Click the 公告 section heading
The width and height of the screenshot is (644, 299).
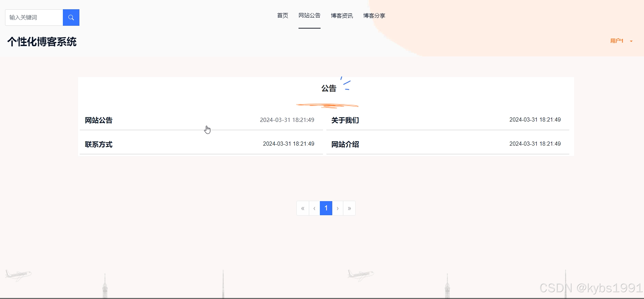click(329, 88)
